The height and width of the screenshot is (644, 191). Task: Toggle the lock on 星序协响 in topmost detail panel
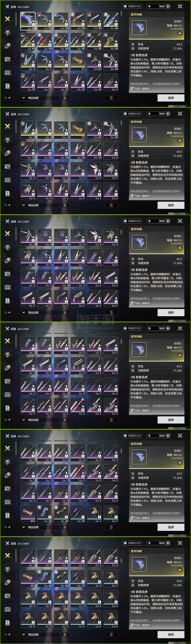coord(180,33)
